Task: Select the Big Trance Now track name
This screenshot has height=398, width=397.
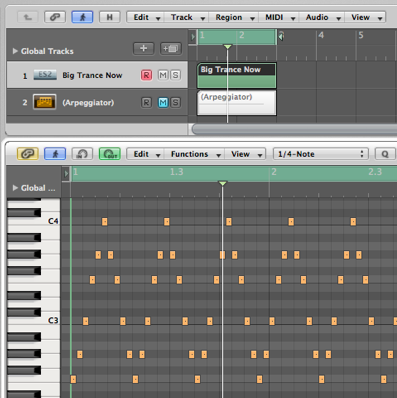Action: click(92, 75)
